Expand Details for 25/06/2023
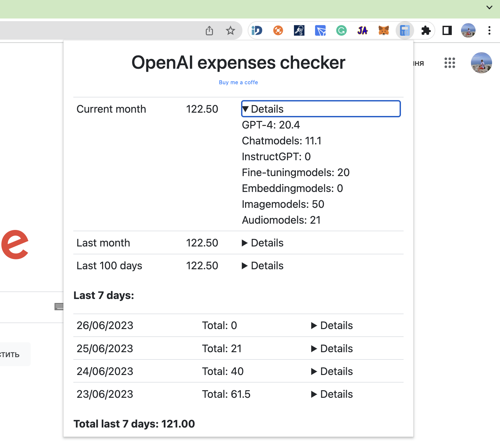 click(x=332, y=349)
